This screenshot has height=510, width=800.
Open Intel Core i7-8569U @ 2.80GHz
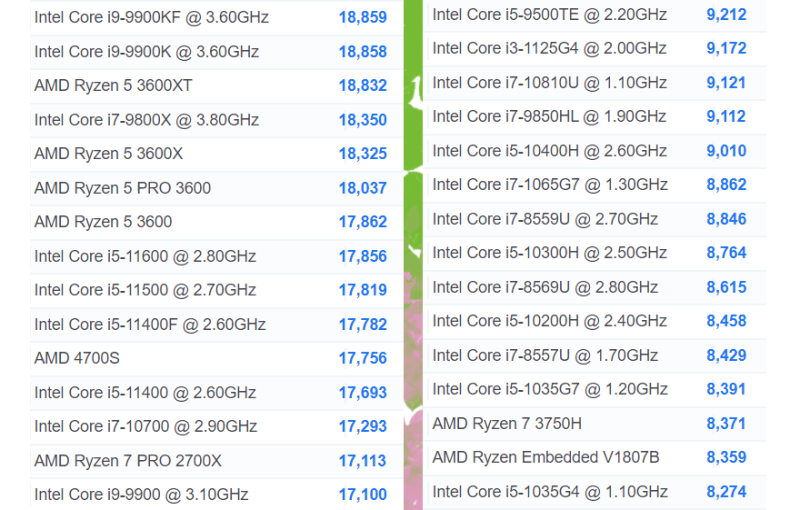[x=545, y=288]
